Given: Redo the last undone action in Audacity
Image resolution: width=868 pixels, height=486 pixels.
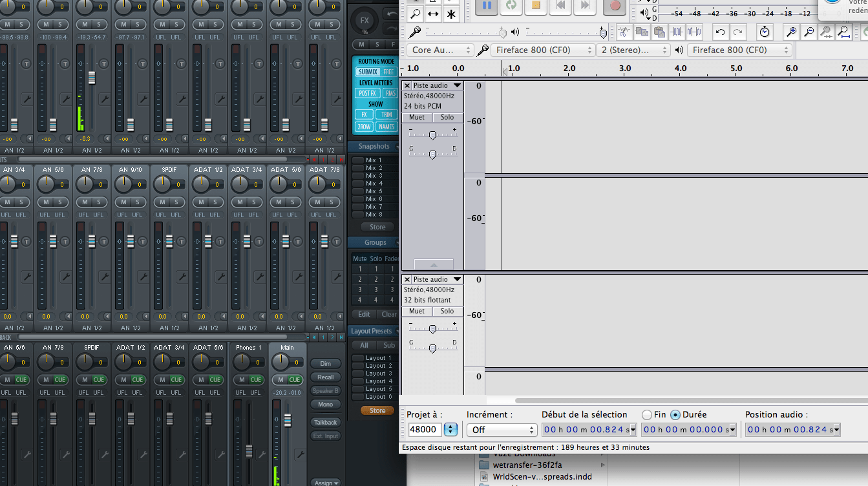Looking at the screenshot, I should [738, 32].
